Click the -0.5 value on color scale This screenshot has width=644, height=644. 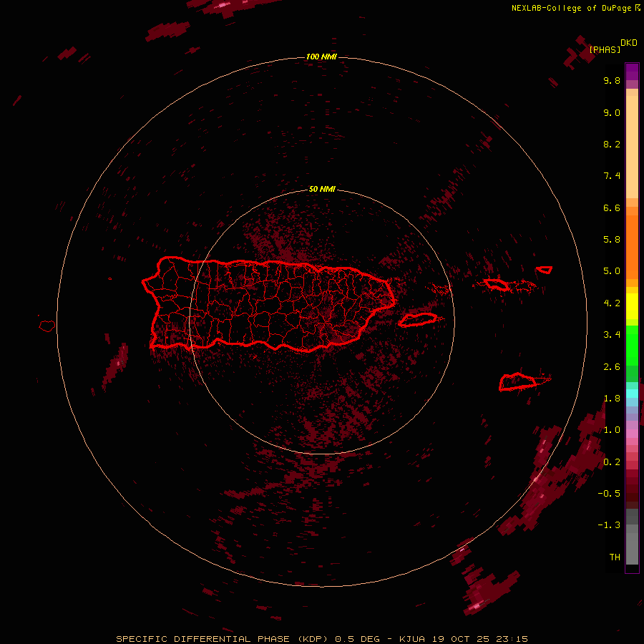tap(609, 494)
